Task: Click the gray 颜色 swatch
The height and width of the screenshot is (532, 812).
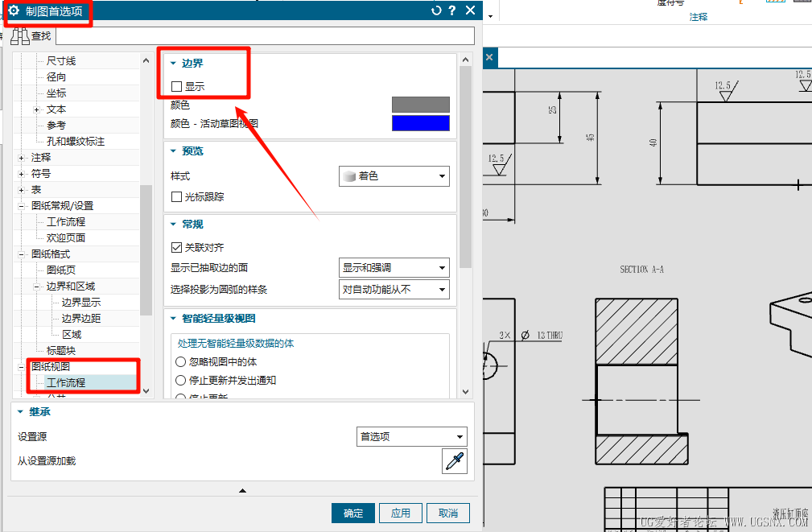Action: pyautogui.click(x=421, y=105)
